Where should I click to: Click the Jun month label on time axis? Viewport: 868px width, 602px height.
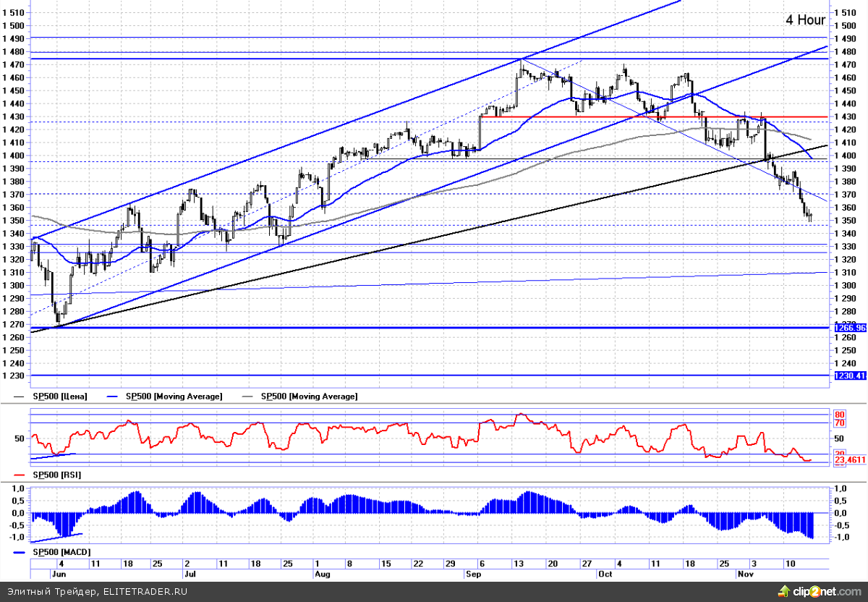(59, 574)
